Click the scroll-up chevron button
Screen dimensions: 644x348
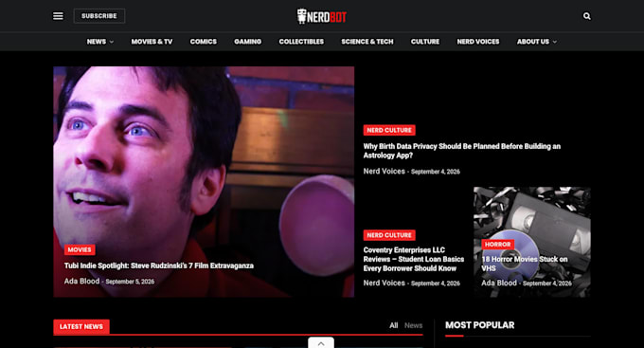321,343
